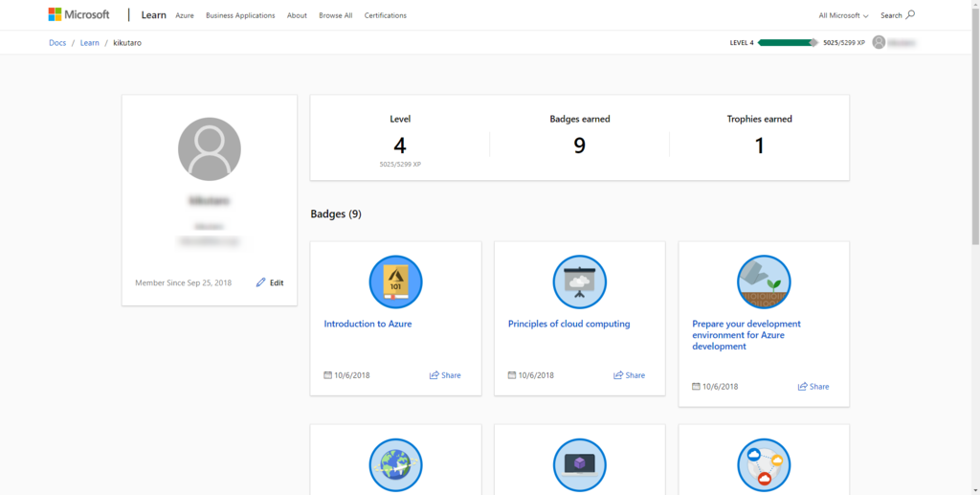Screen dimensions: 980x495
Task: Open the About menu item
Action: click(x=297, y=15)
